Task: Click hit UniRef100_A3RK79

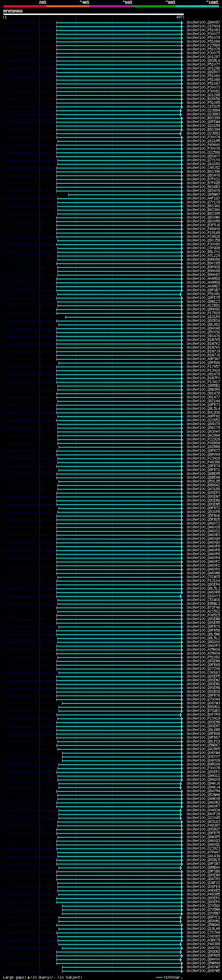Action: 203,940
